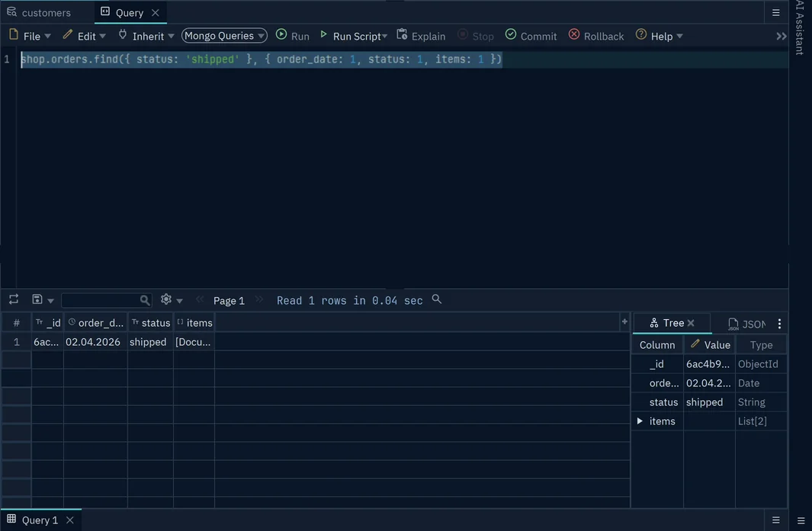Open the AI Assistant side panel
This screenshot has width=812, height=531.
(800, 27)
